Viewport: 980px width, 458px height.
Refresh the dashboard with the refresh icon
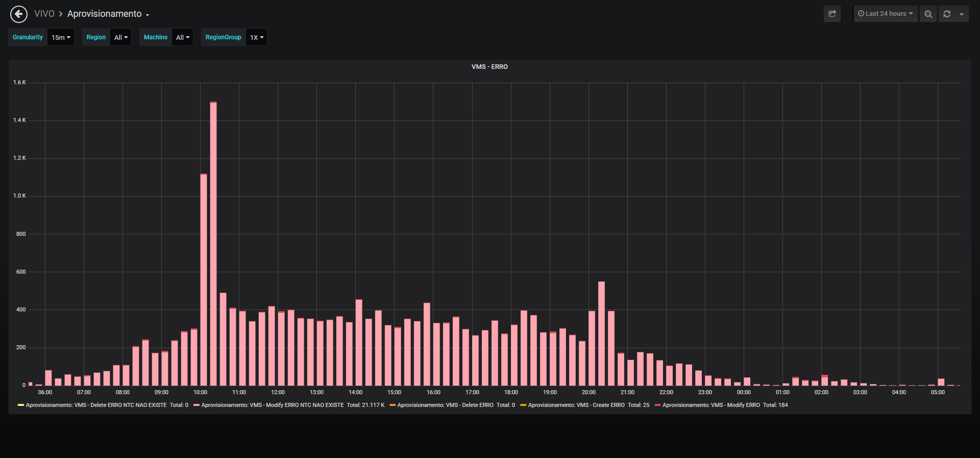tap(947, 14)
